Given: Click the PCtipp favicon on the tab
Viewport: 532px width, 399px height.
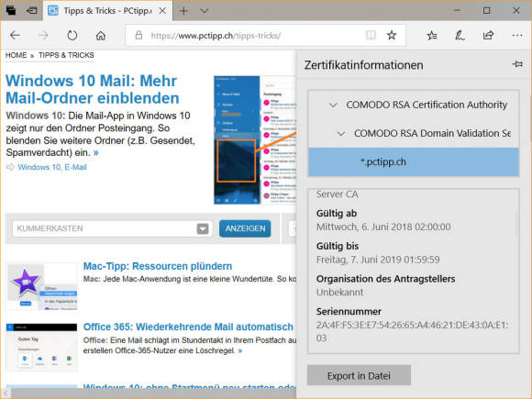Looking at the screenshot, I should click(x=53, y=11).
